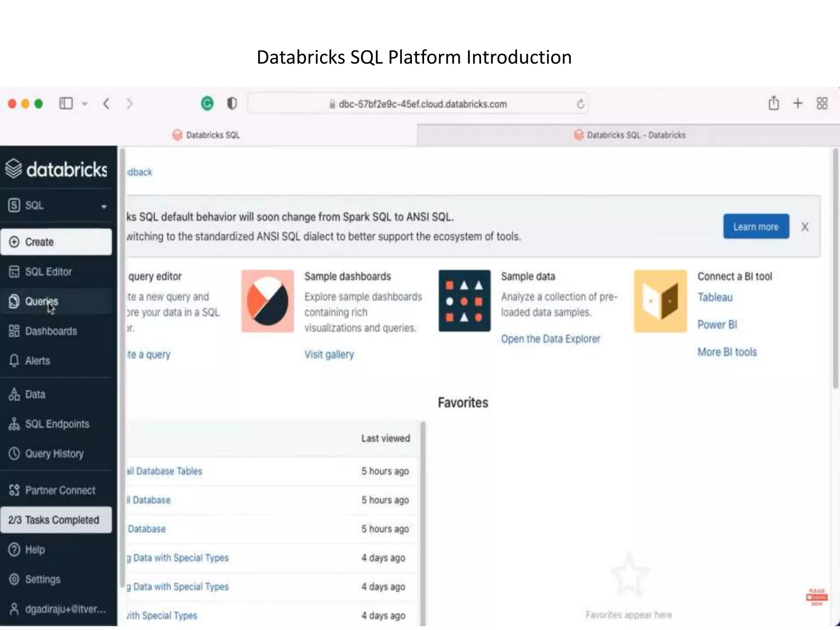Screen dimensions: 840x630
Task: Dismiss the ANSI SQL banner
Action: point(805,227)
